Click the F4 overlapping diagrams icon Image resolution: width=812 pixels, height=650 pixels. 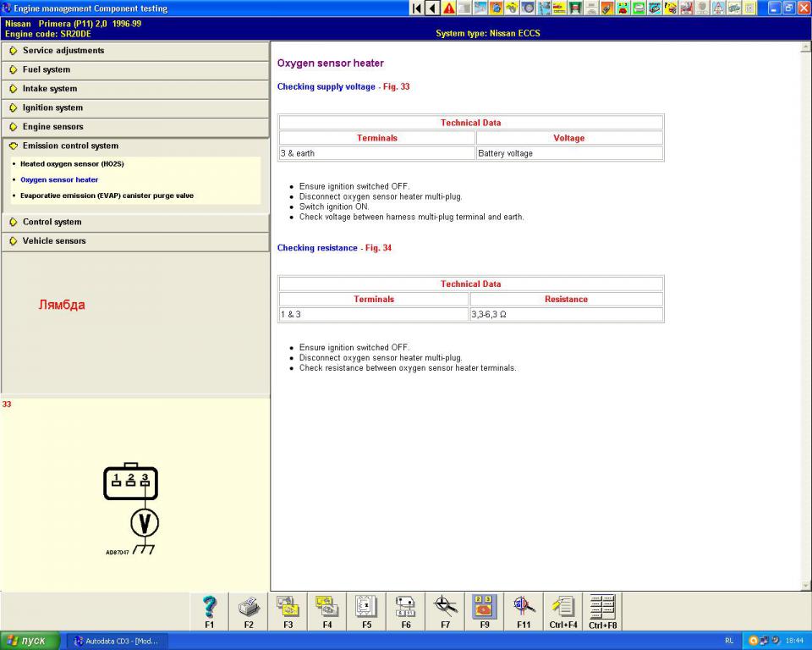click(x=327, y=612)
